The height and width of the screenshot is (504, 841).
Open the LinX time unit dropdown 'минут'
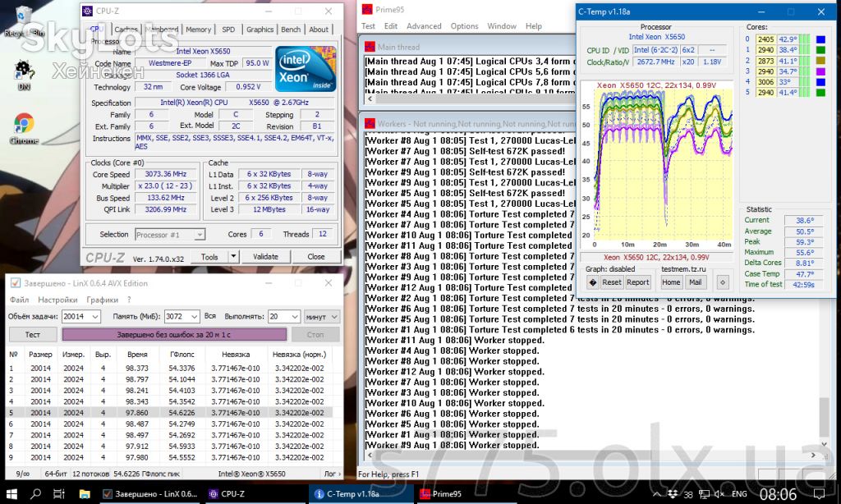click(322, 317)
